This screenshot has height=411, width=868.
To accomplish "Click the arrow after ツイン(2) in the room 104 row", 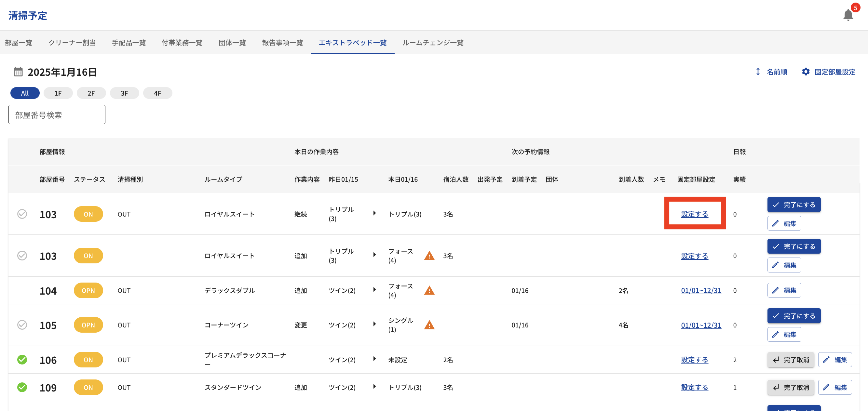I will 374,290.
